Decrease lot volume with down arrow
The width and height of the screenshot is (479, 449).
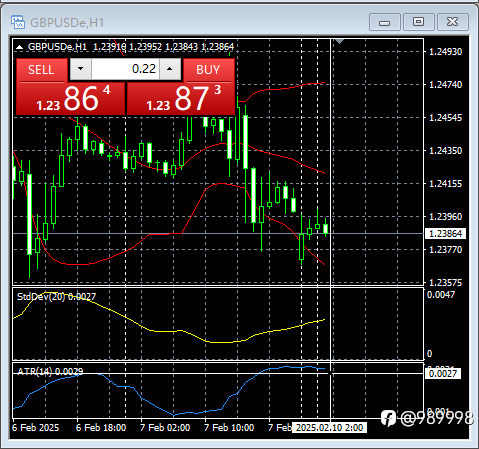(x=80, y=69)
